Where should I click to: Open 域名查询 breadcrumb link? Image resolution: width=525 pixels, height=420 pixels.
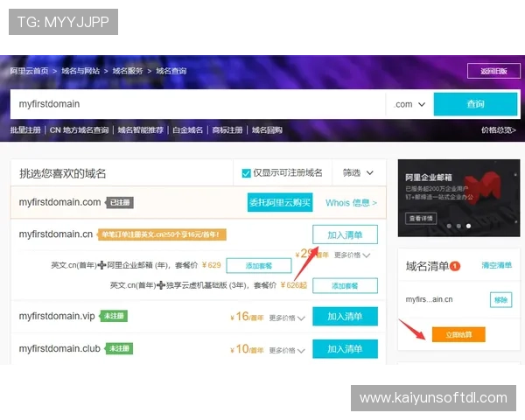171,71
